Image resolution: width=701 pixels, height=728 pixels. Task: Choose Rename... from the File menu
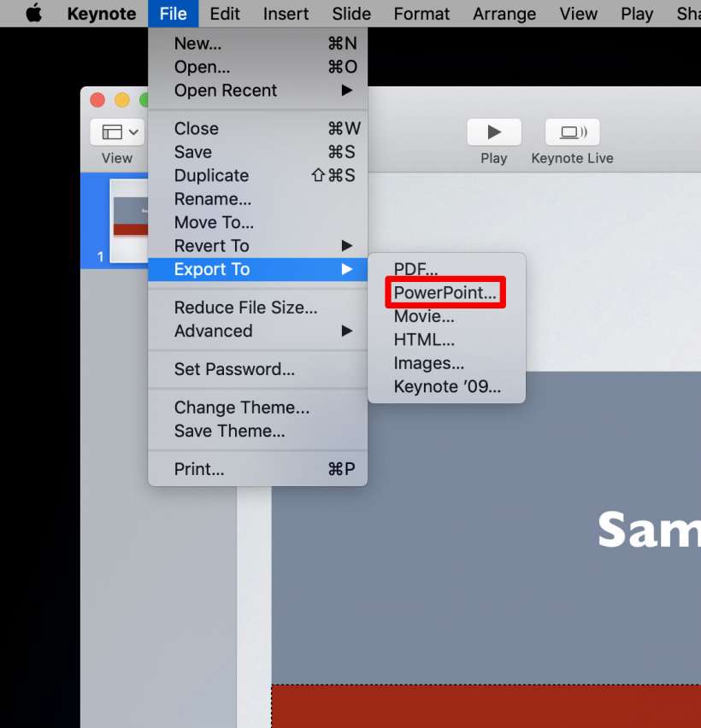pyautogui.click(x=258, y=199)
